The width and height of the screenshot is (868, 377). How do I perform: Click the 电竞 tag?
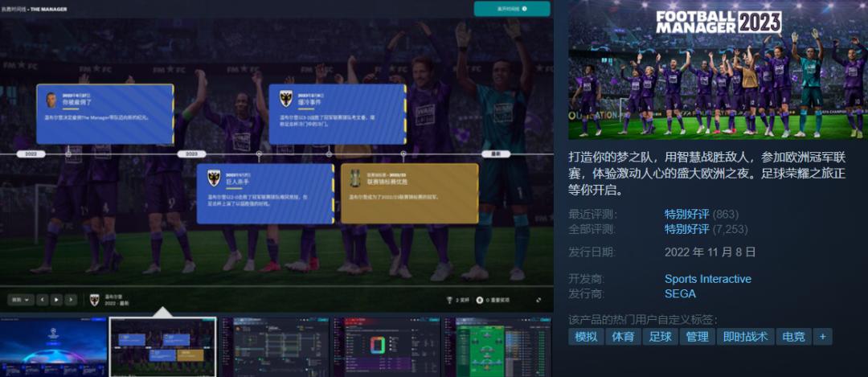[794, 337]
